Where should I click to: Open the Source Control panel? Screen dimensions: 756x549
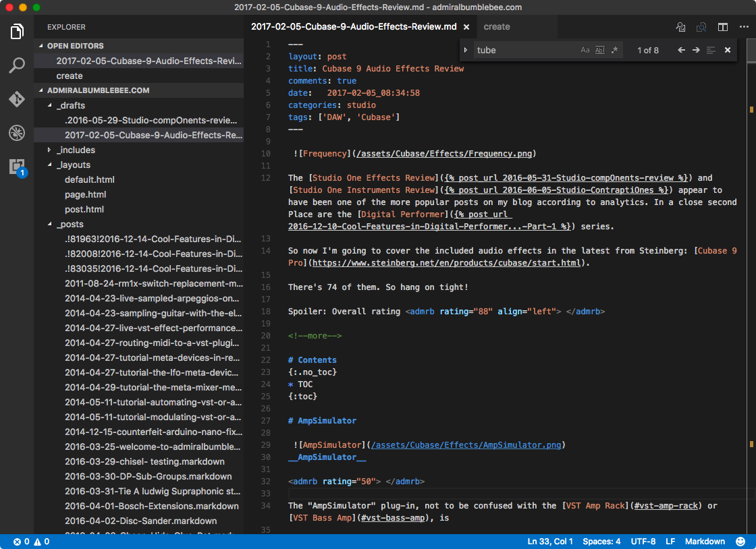tap(17, 97)
